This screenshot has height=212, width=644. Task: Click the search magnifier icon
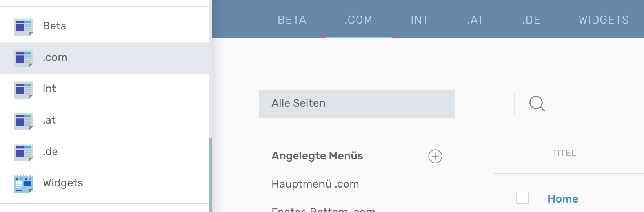(x=537, y=104)
